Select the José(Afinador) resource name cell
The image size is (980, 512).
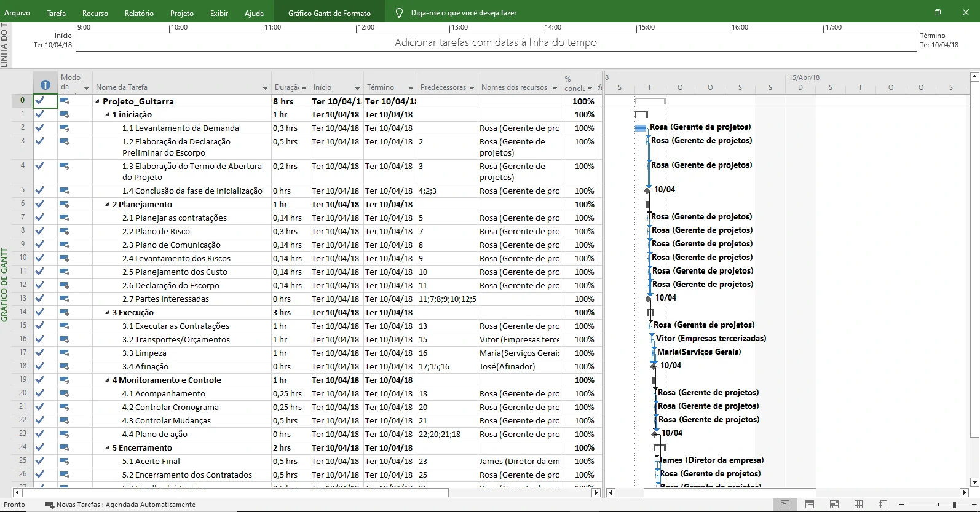pos(520,366)
